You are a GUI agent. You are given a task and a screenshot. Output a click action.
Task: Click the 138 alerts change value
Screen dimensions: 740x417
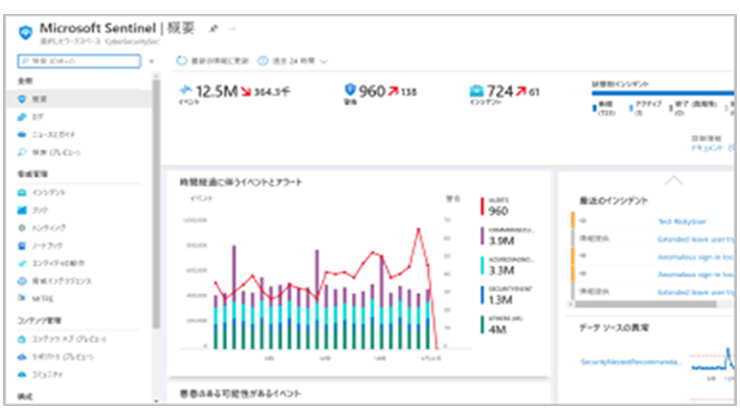pos(409,92)
